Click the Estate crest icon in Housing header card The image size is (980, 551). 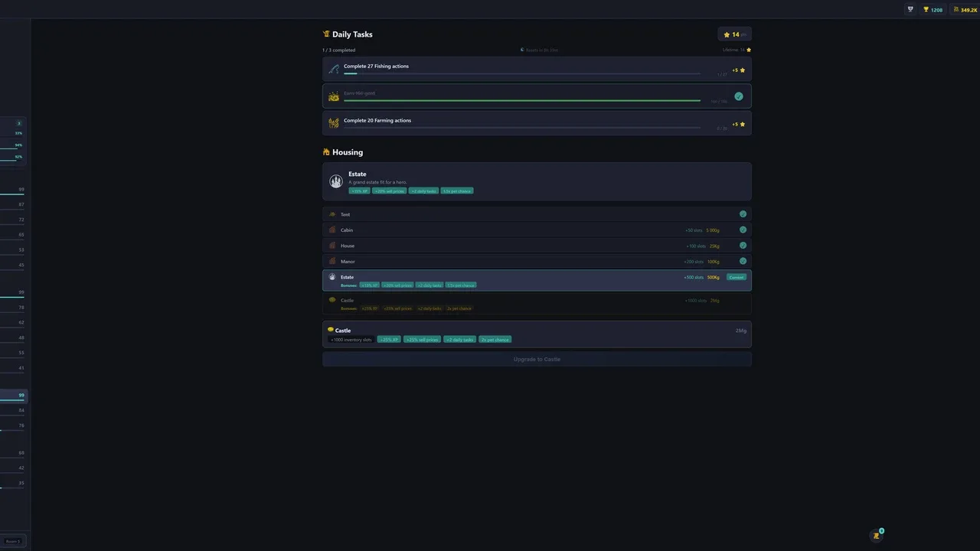(x=335, y=181)
